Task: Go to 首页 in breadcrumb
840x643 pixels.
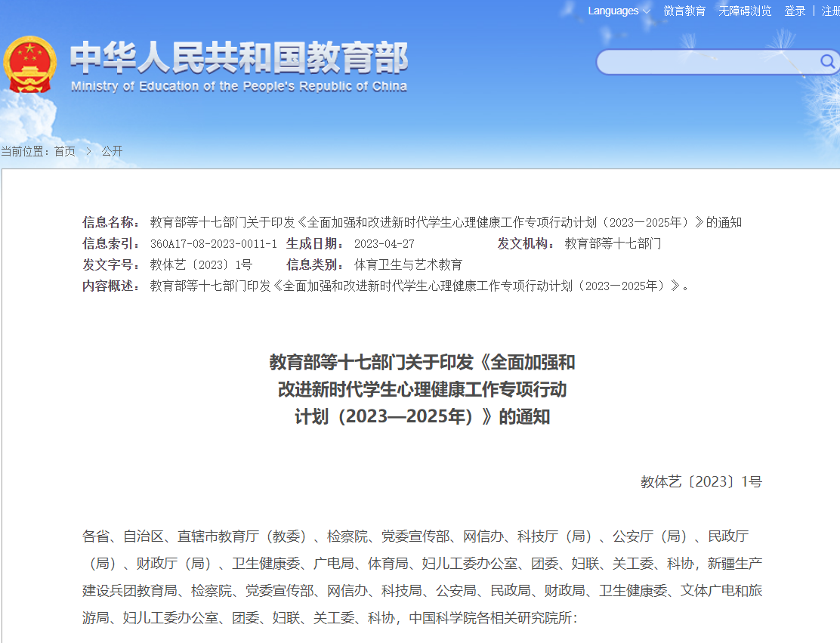Action: (x=65, y=151)
